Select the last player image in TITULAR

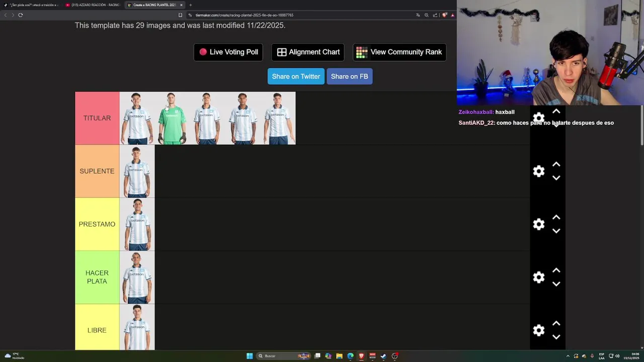pyautogui.click(x=278, y=118)
